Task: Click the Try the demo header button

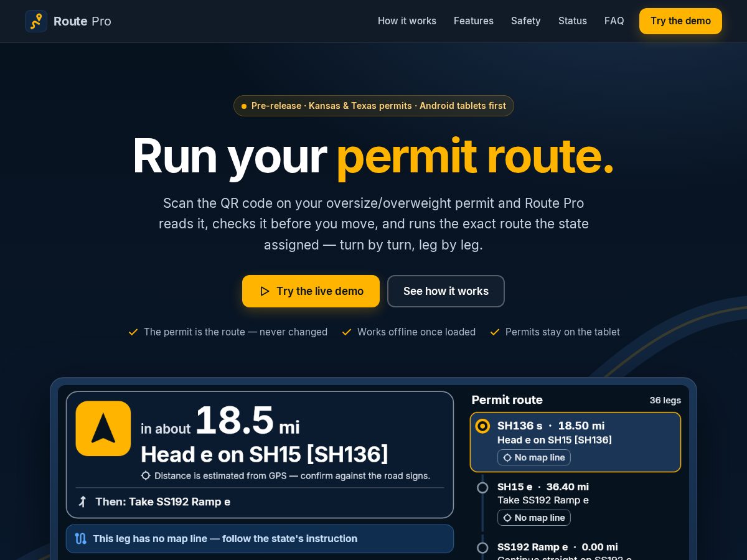Action: [x=680, y=21]
